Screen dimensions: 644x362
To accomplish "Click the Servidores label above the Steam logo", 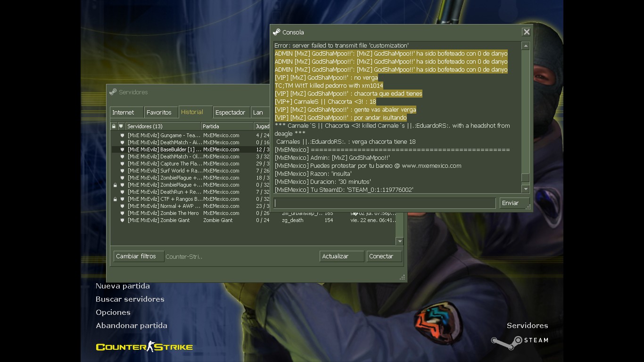I will click(x=528, y=326).
